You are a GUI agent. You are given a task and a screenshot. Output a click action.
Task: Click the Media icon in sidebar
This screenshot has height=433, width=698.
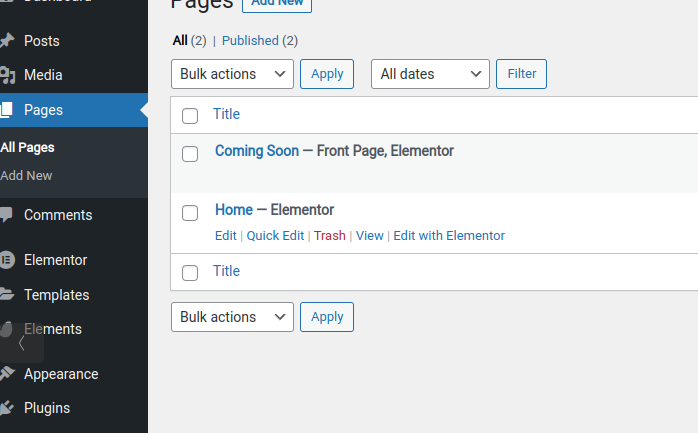coord(7,75)
